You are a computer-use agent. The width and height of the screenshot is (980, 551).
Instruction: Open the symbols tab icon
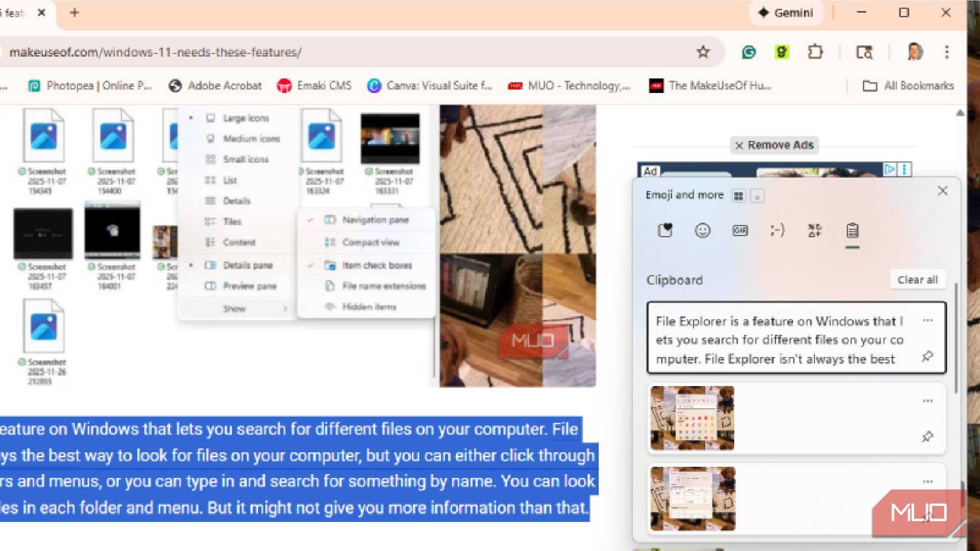[x=815, y=230]
